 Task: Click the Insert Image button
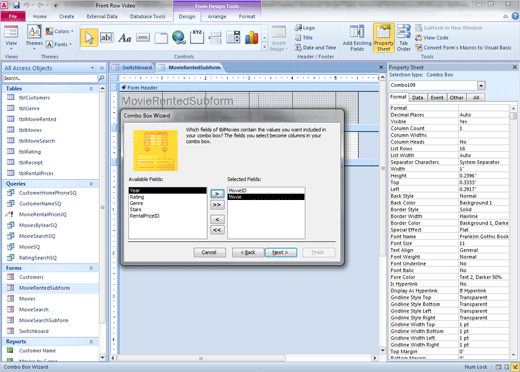click(278, 39)
